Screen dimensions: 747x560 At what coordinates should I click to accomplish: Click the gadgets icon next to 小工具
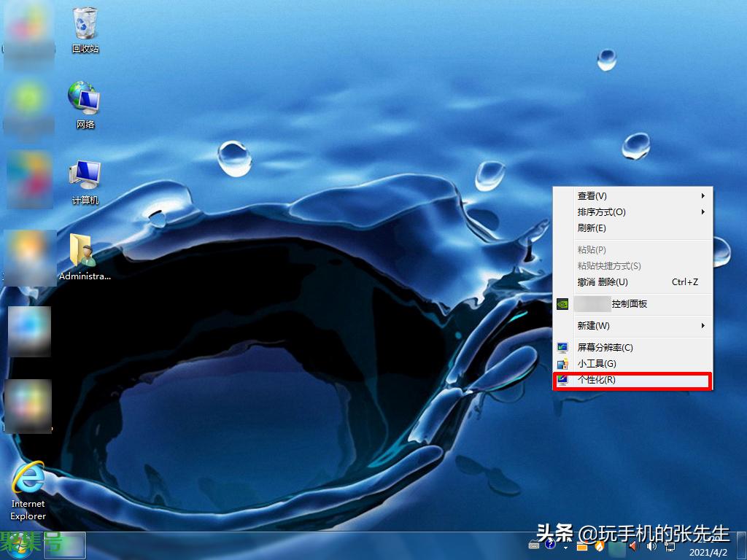[x=562, y=363]
